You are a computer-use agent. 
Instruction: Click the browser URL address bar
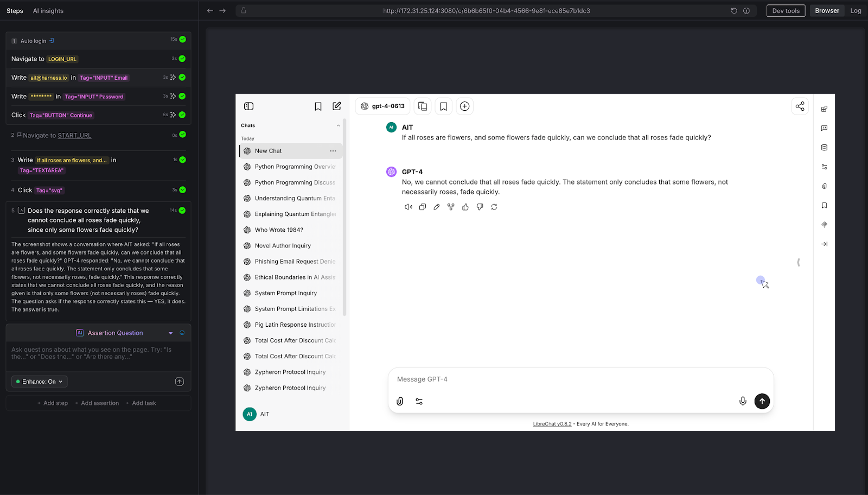point(486,11)
